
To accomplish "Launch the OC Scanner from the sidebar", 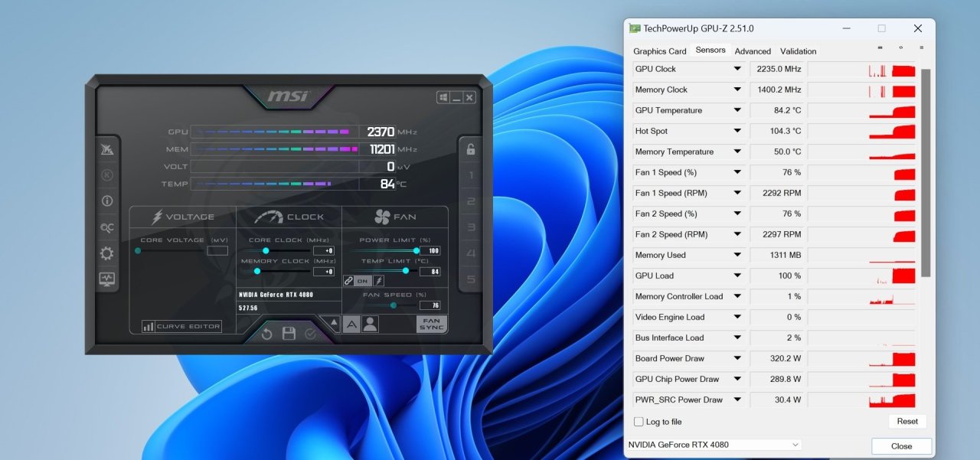I will (x=106, y=227).
